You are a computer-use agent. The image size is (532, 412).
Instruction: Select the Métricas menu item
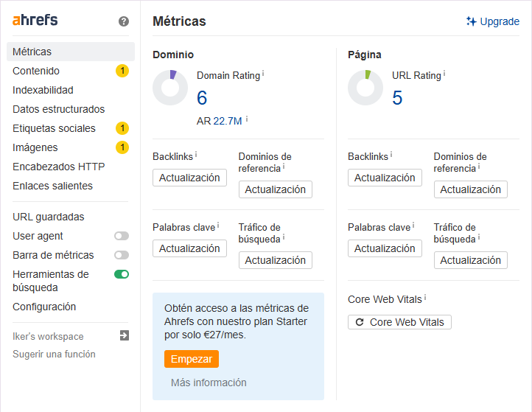[71, 52]
